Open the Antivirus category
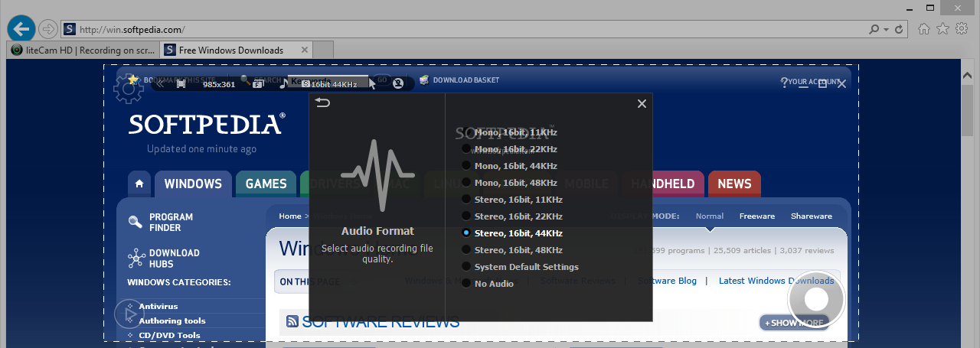Viewport: 980px width, 348px height. 158,307
